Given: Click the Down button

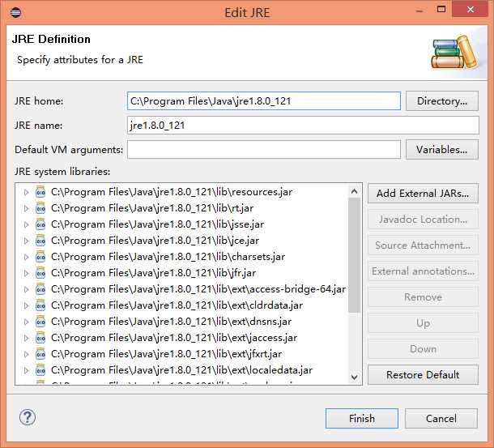Looking at the screenshot, I should click(x=423, y=349).
